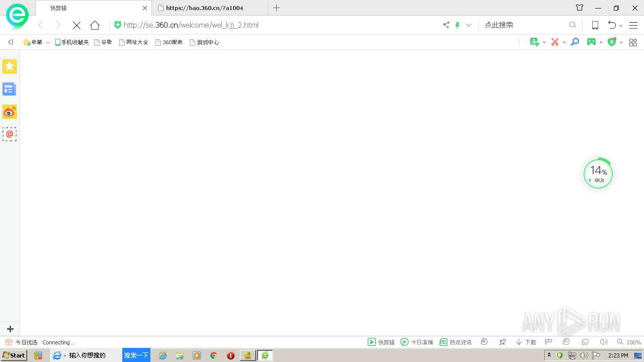Screen dimensions: 644x362
Task: Click the accelerator clock icon in status bar
Action: (x=485, y=342)
